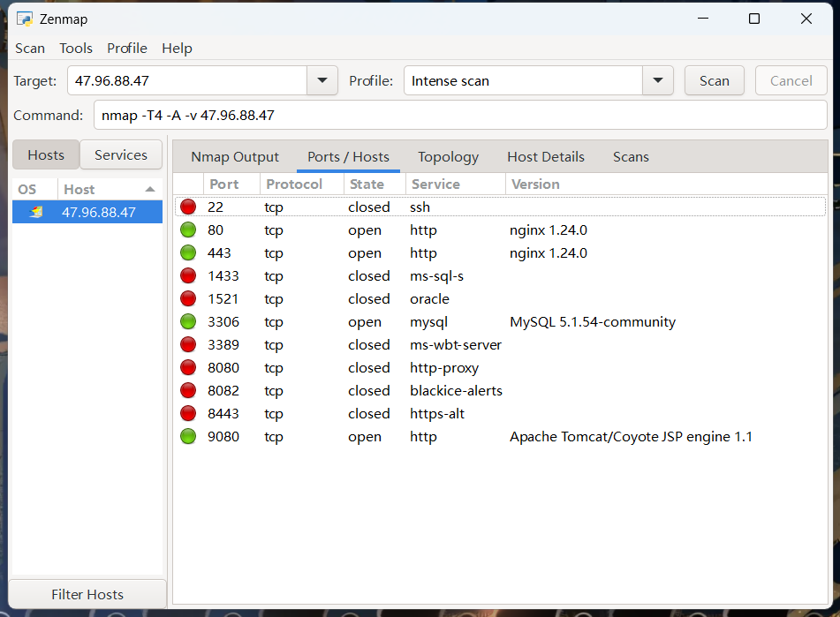Expand the Profile dropdown arrow
Image resolution: width=840 pixels, height=617 pixels.
tap(657, 80)
